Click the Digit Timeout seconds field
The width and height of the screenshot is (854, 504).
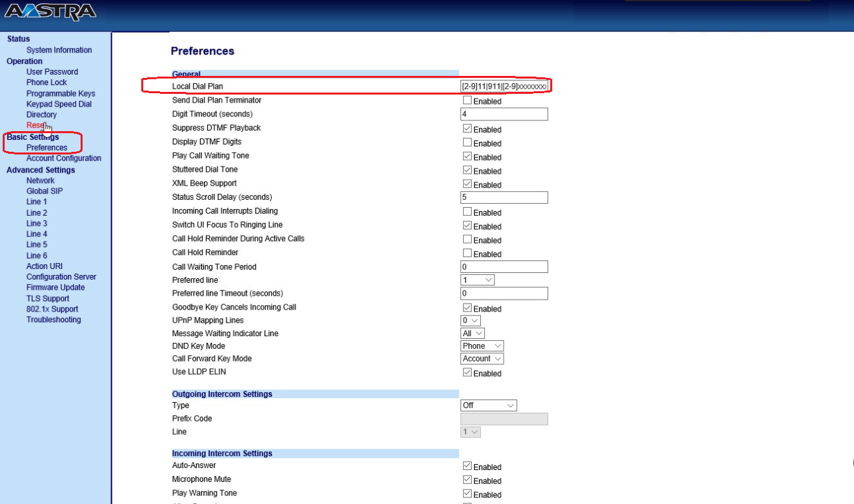[504, 115]
